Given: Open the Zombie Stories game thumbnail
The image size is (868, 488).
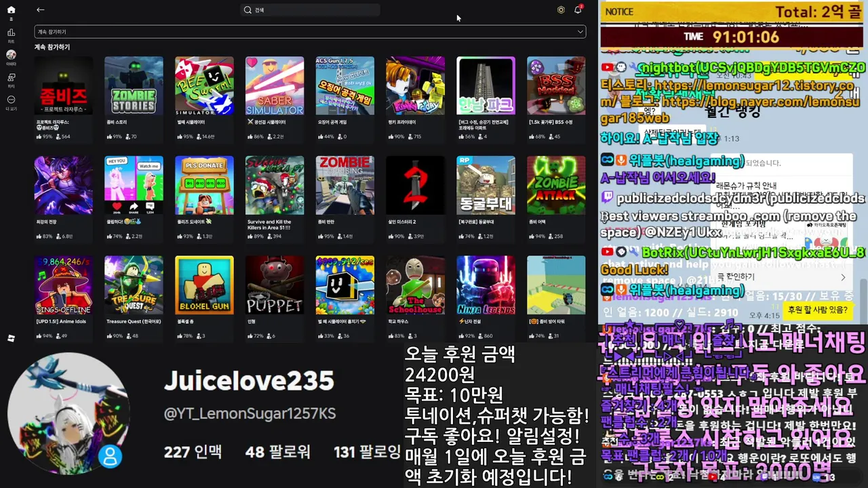Looking at the screenshot, I should click(x=134, y=85).
